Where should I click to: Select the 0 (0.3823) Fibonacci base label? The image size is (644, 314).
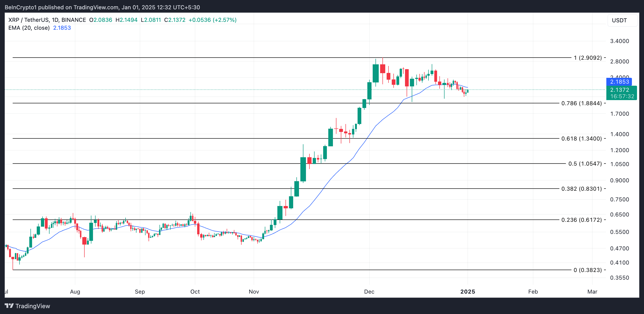coord(588,270)
